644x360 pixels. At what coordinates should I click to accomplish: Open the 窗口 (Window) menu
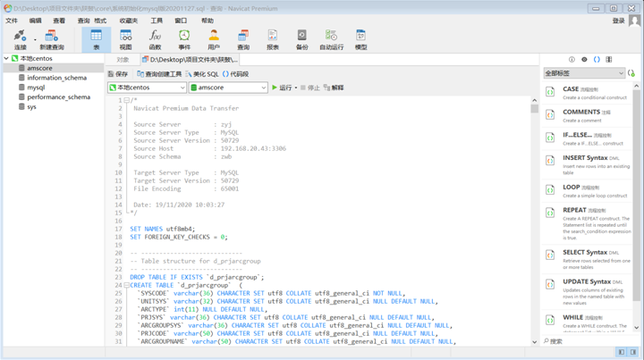pos(181,21)
